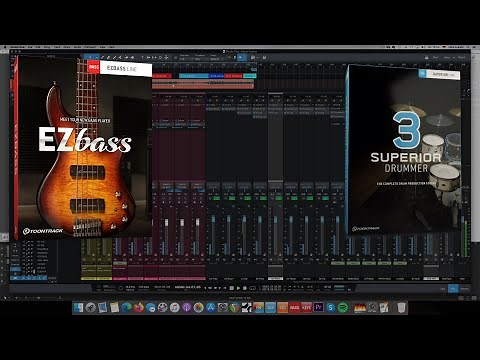This screenshot has height=360, width=480.
Task: Open the Trash in the Dock
Action: point(402,307)
